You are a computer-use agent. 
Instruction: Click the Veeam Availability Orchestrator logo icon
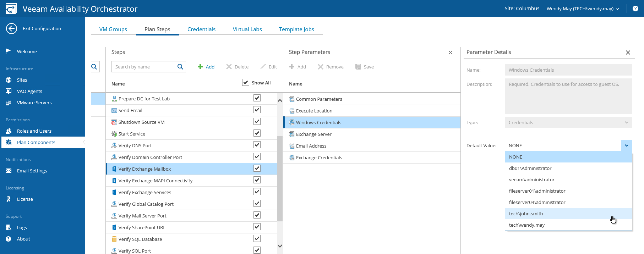[11, 9]
